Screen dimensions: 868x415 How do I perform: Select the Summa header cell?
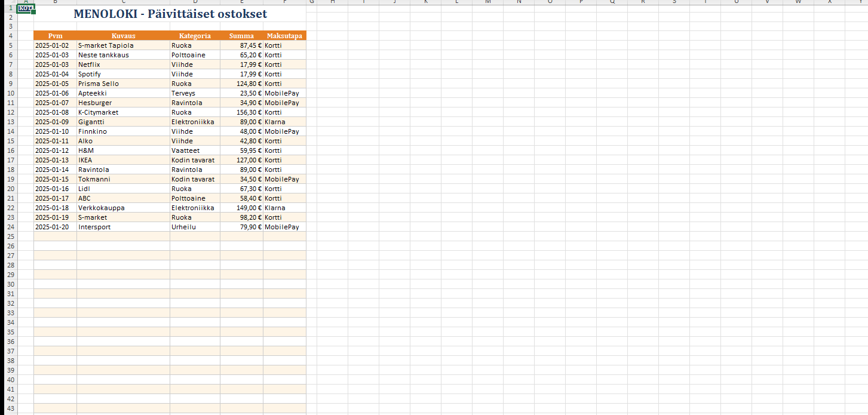click(241, 36)
